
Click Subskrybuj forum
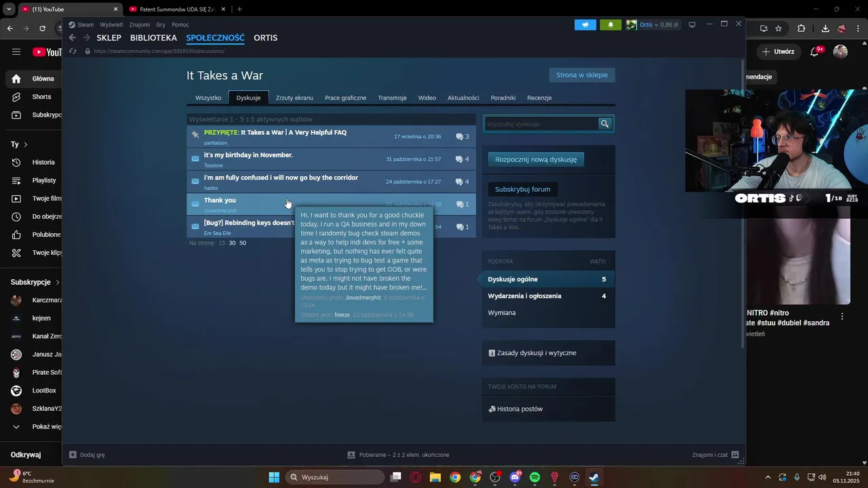click(x=522, y=189)
